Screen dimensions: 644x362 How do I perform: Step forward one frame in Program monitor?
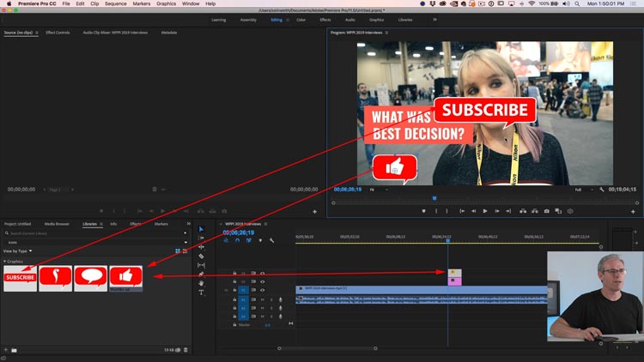496,211
